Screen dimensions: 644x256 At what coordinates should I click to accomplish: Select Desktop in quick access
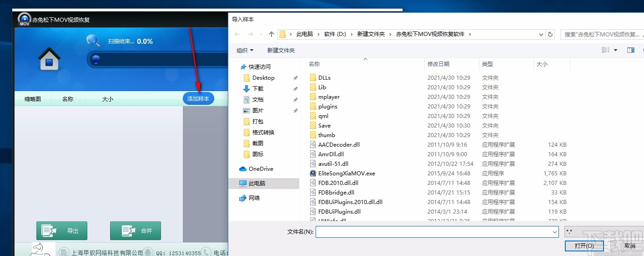[263, 78]
